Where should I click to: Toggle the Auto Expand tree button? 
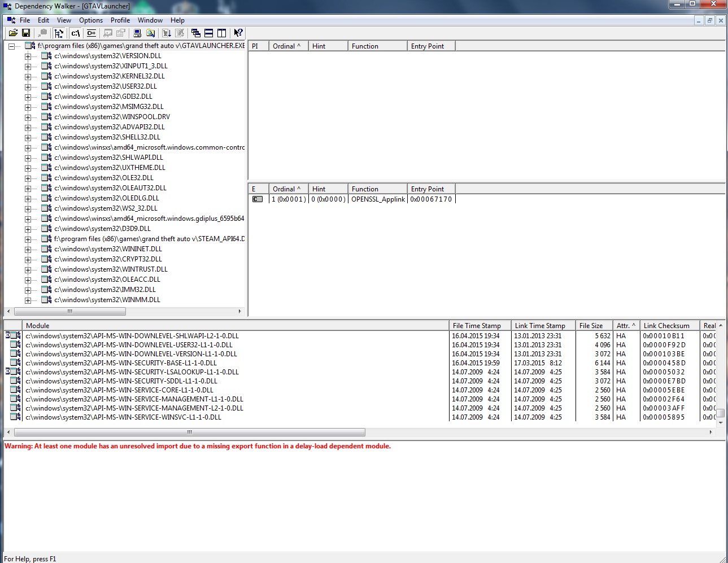point(59,33)
